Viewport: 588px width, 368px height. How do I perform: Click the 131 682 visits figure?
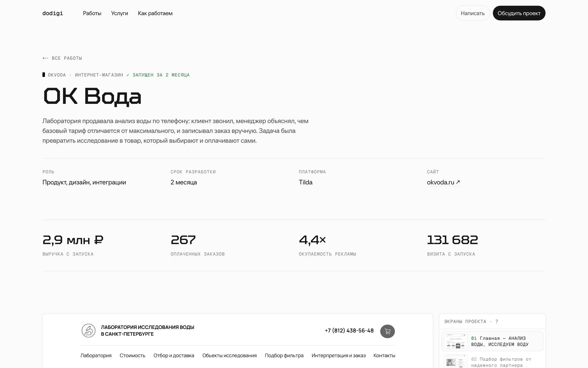(x=452, y=240)
